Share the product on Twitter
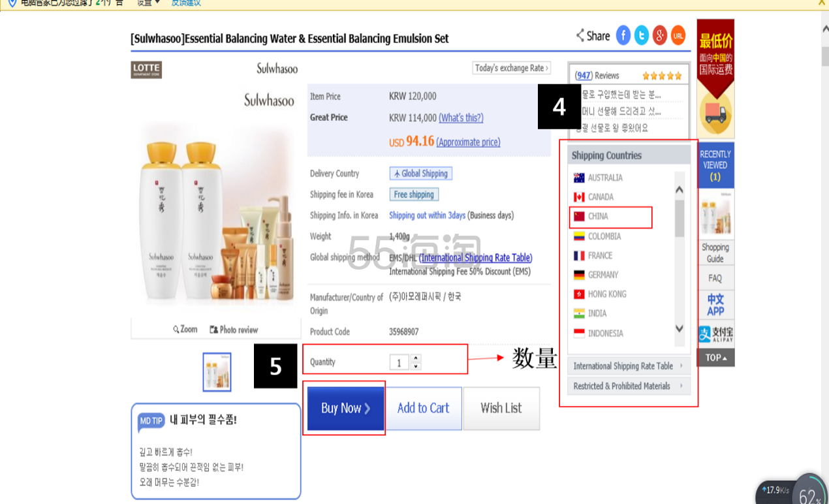This screenshot has width=829, height=504. (x=642, y=36)
